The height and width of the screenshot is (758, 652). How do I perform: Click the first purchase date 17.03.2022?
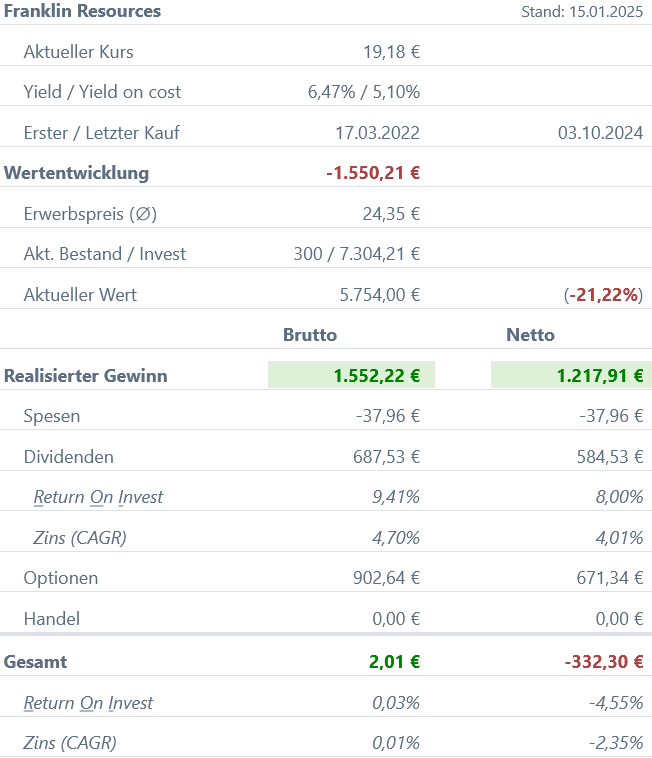[x=377, y=133]
